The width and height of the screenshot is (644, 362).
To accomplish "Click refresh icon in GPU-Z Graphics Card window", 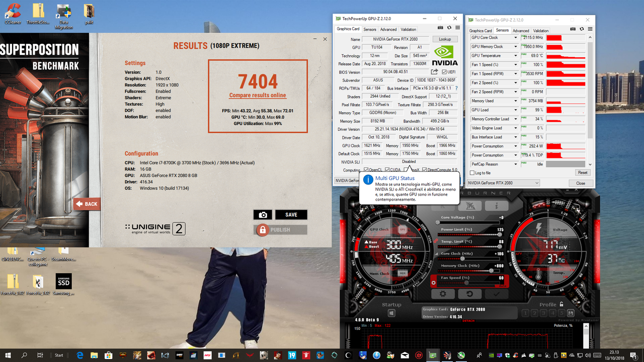I will point(449,28).
